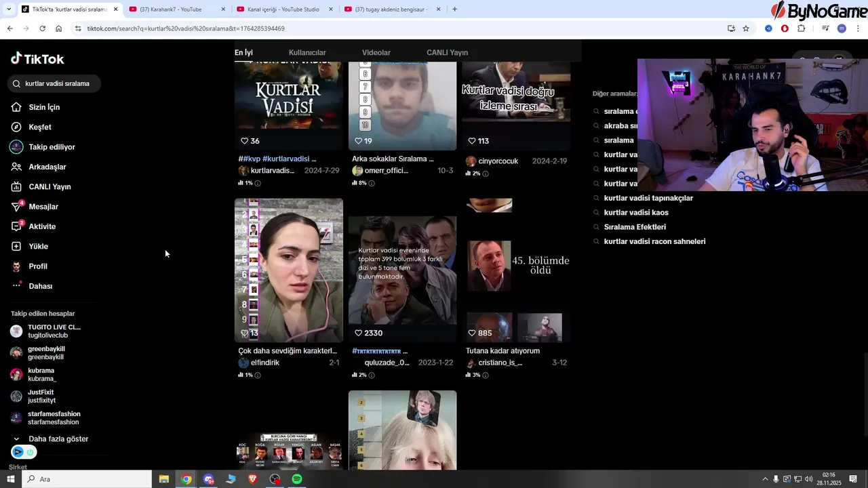Open suggested search kurtlar vadisi kaos
This screenshot has height=488, width=868.
636,213
